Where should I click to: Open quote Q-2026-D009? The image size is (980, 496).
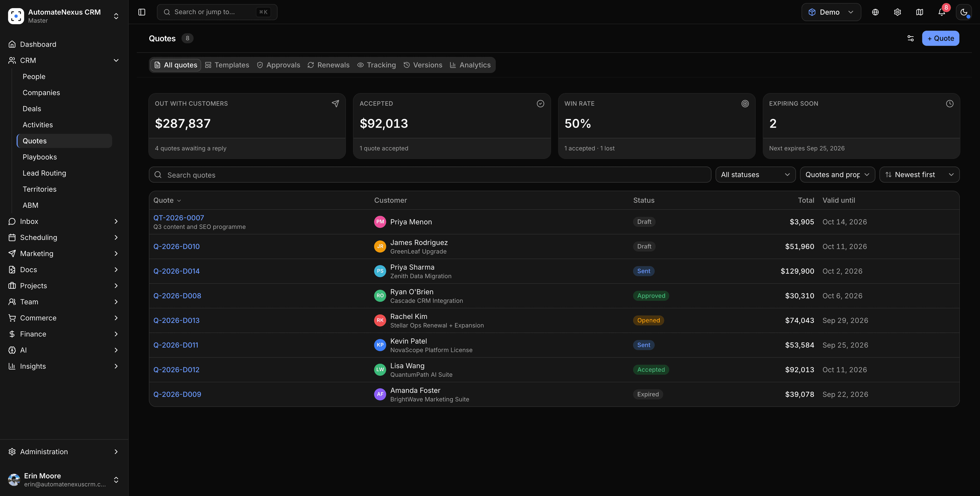pyautogui.click(x=177, y=395)
